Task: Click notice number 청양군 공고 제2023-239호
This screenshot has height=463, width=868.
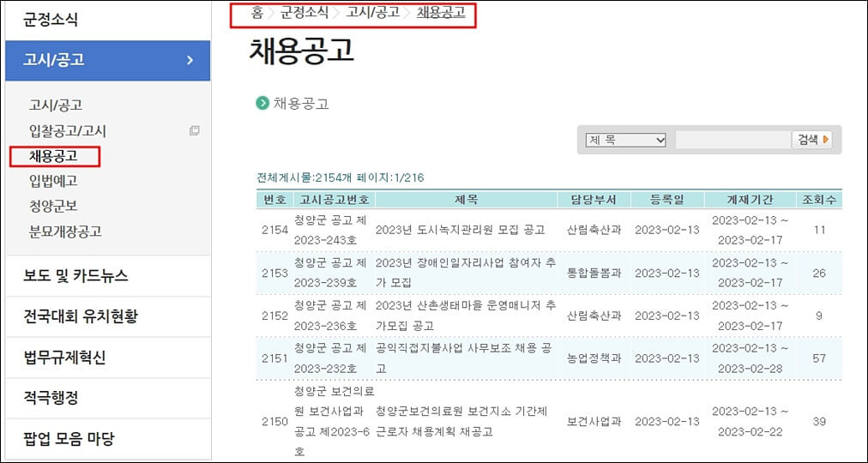Action: point(330,273)
